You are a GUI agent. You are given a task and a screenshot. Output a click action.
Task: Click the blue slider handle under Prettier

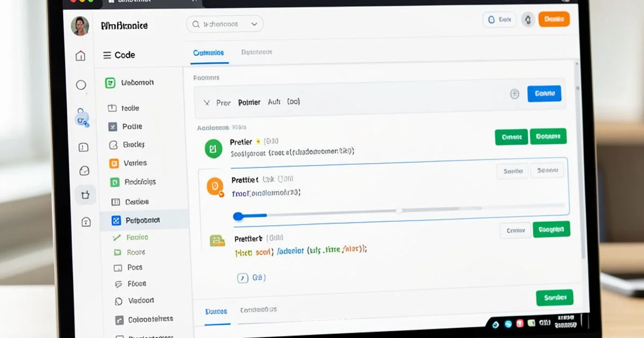[238, 216]
